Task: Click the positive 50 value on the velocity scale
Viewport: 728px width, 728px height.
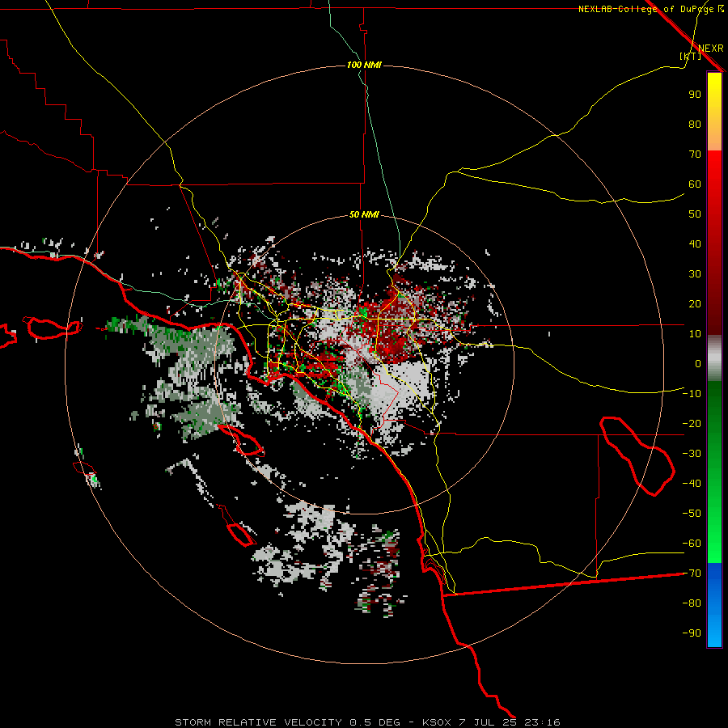Action: coord(695,214)
